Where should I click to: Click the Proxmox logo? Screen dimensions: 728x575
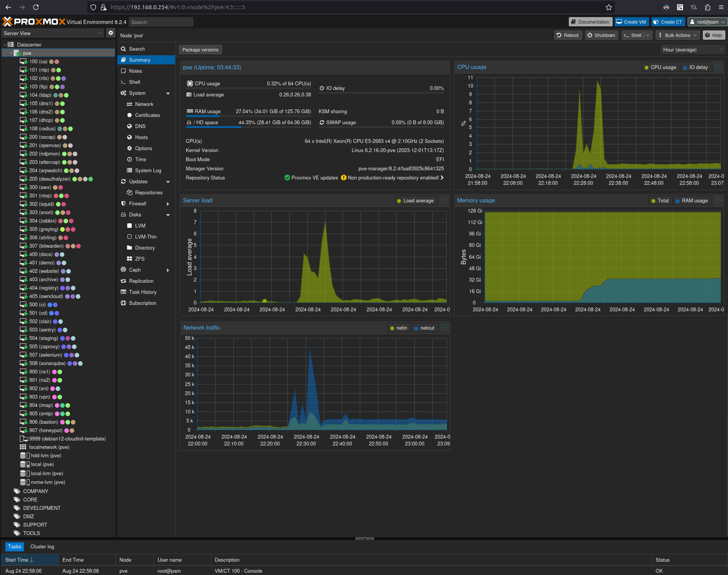click(34, 22)
